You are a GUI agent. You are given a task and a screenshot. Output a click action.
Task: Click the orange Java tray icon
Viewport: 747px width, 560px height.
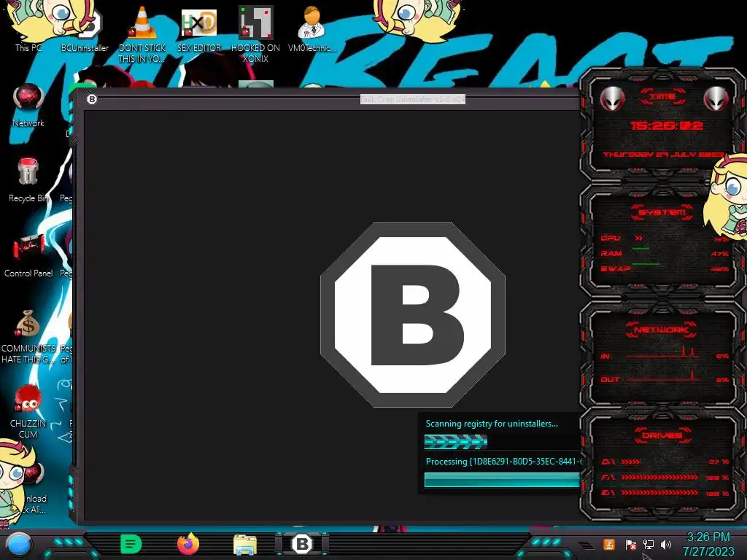click(609, 544)
